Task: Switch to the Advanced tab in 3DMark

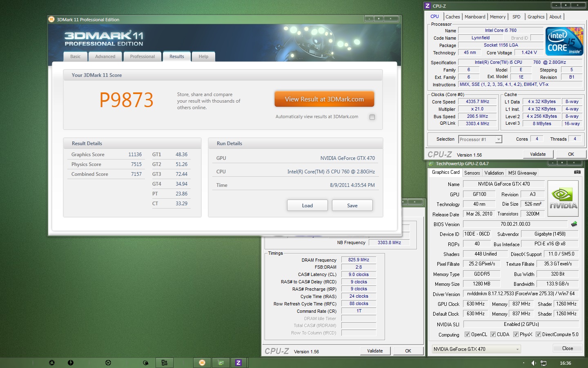Action: (x=105, y=56)
